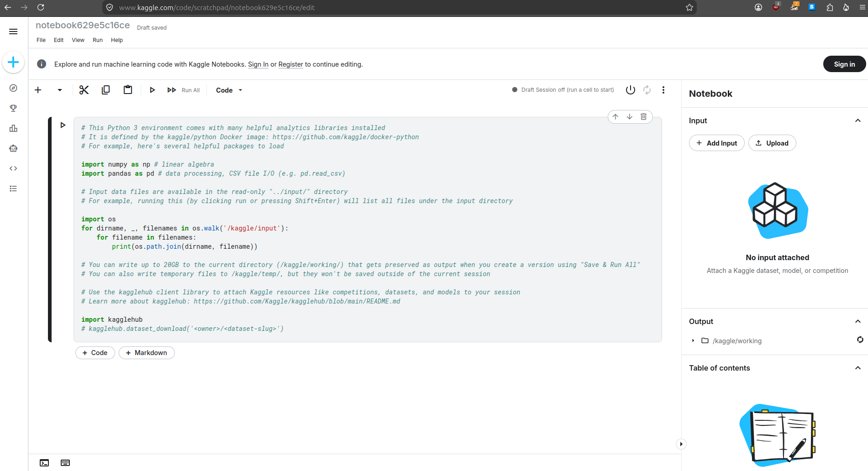Image resolution: width=868 pixels, height=471 pixels.
Task: Open the compass Home sidebar icon
Action: (x=13, y=88)
